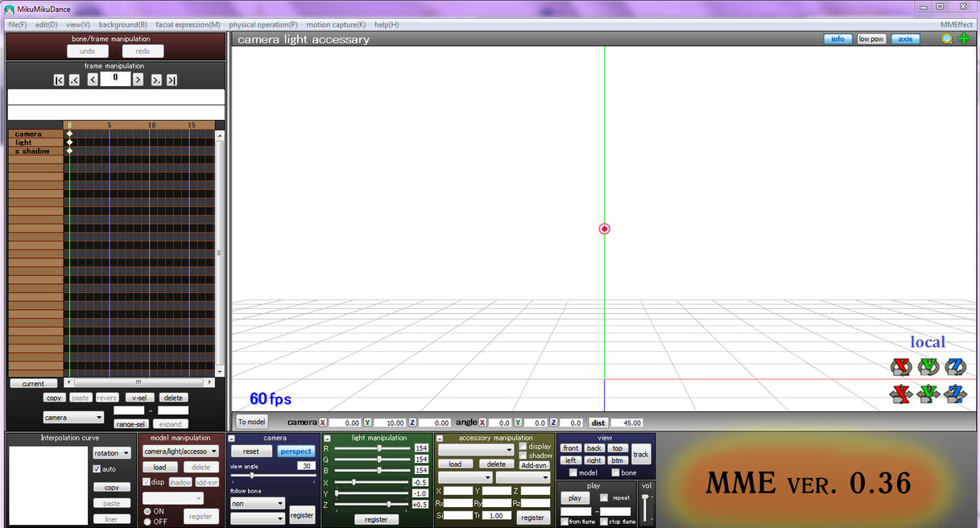Collapse the light manipulation panel
980x528 pixels.
tap(327, 439)
